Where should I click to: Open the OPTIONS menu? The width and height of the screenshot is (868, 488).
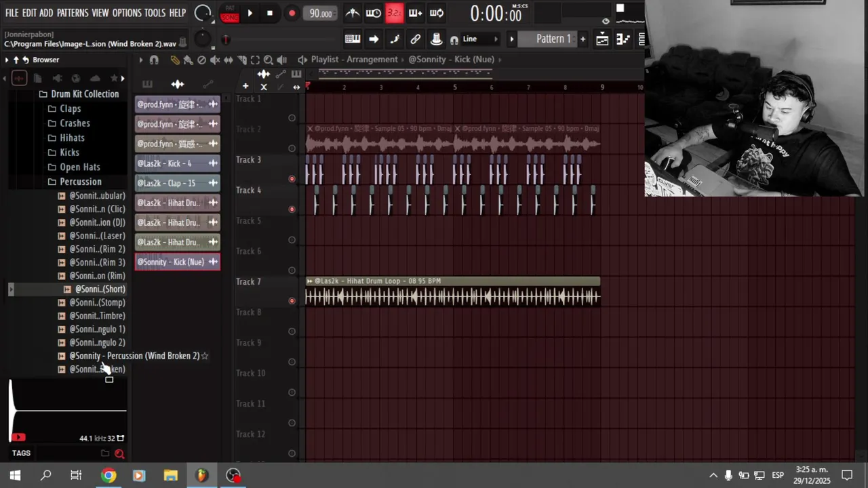point(126,13)
